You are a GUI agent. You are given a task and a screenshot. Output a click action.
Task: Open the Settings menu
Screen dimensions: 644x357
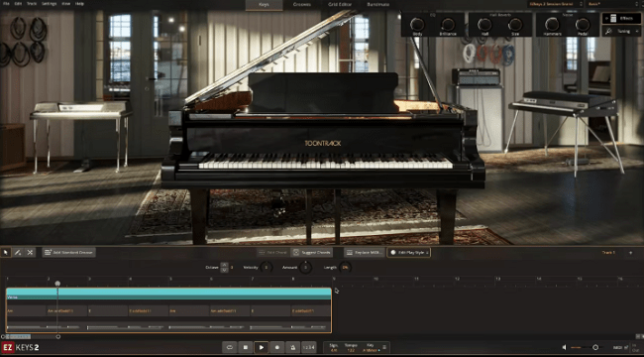point(50,4)
